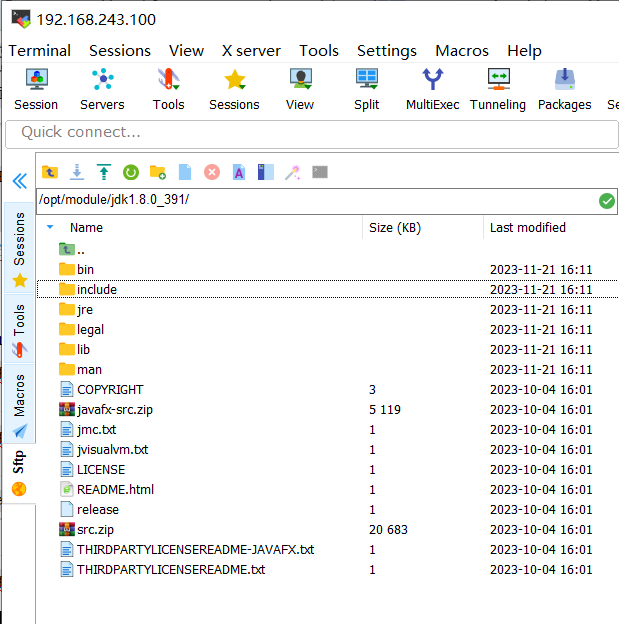Confirm the path with green checkmark
The height and width of the screenshot is (624, 619).
click(607, 201)
